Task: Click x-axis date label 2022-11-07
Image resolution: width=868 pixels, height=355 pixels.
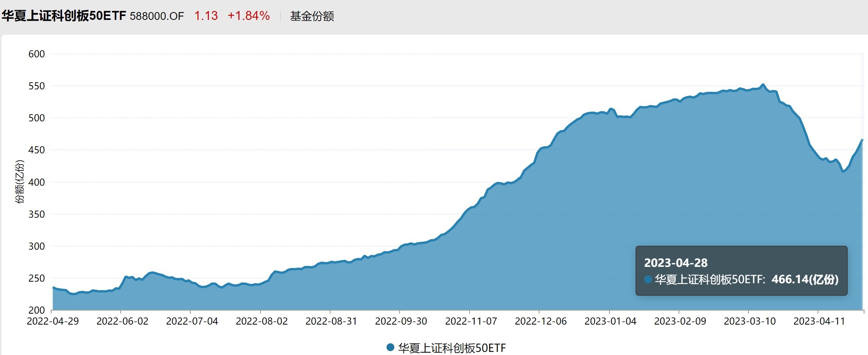Action: pyautogui.click(x=471, y=321)
